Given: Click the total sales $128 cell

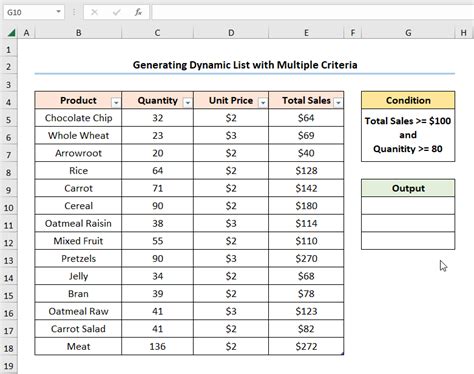Looking at the screenshot, I should click(306, 171).
